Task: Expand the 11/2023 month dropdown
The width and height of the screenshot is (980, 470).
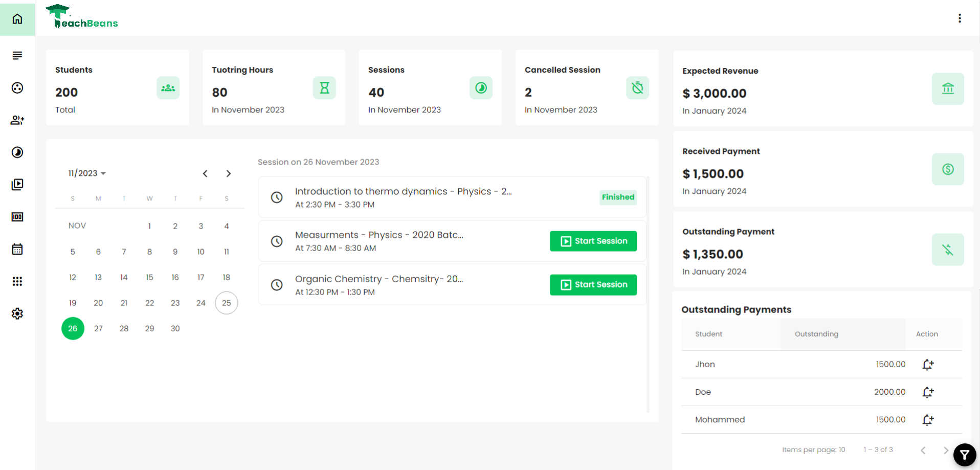Action: click(87, 173)
